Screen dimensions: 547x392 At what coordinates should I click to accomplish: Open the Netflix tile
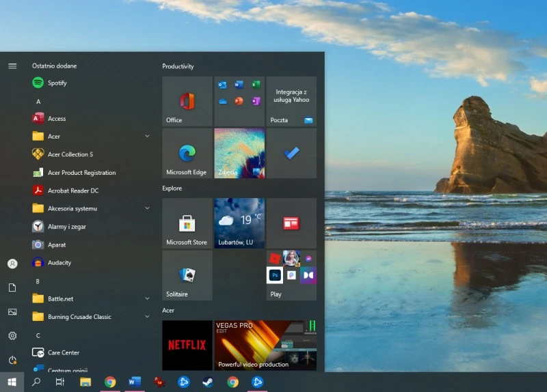[187, 346]
